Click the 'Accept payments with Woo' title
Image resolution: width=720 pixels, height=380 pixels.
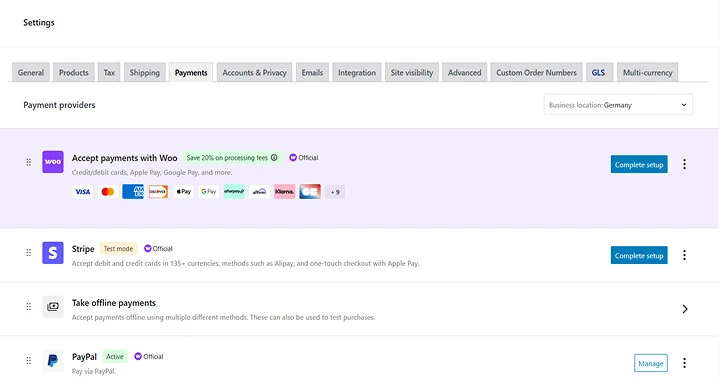tap(124, 158)
